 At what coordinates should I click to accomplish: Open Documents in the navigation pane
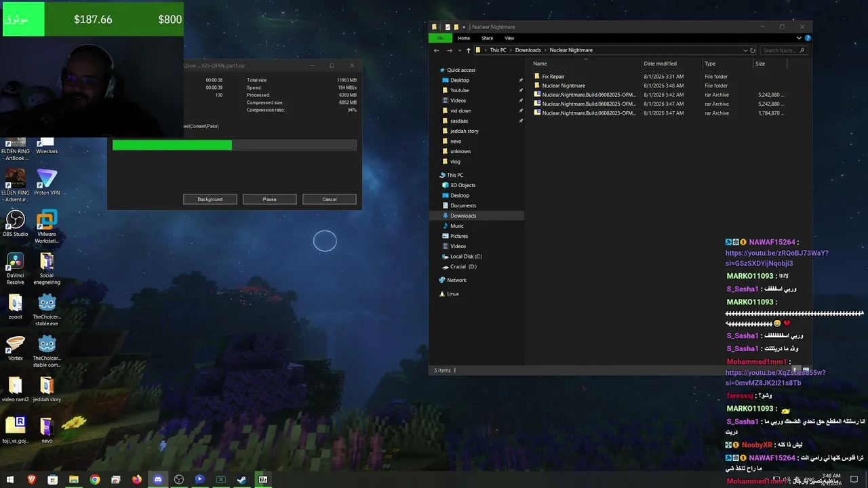[463, 205]
